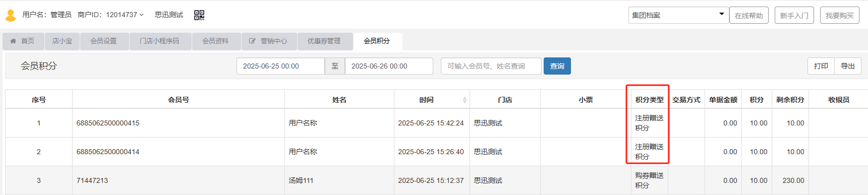Open the 集团档案 combo box
The height and width of the screenshot is (195, 868).
point(678,15)
